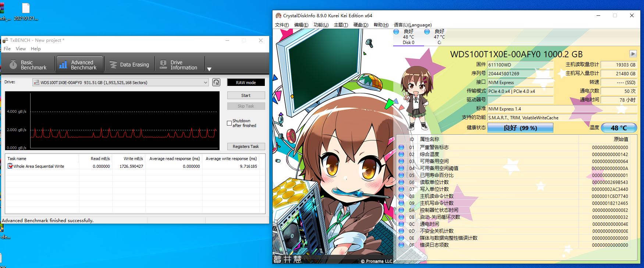Screen dimensions: 644x268
Task: Click status orb for attribute 0A 控制器忙状态时间
Action: (x=401, y=210)
